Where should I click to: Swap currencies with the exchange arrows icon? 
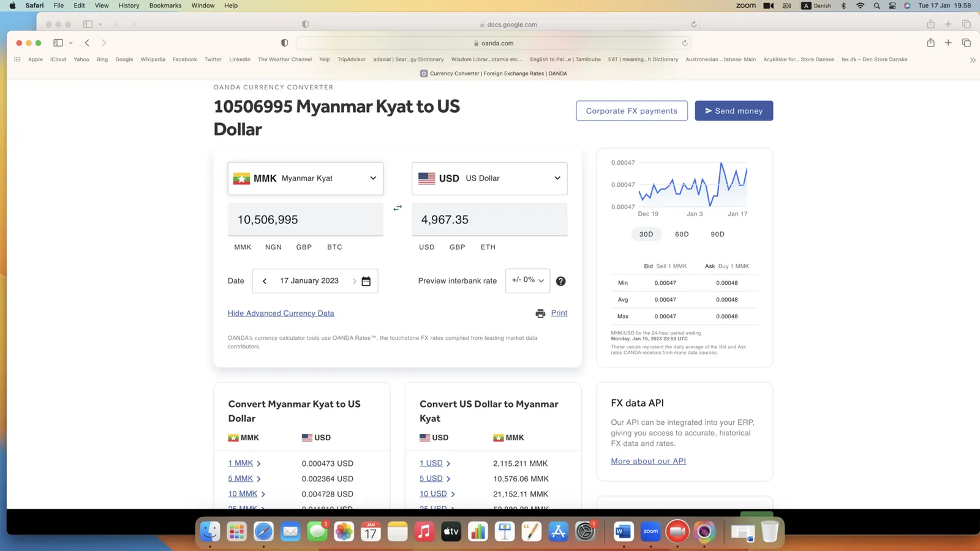click(x=398, y=208)
